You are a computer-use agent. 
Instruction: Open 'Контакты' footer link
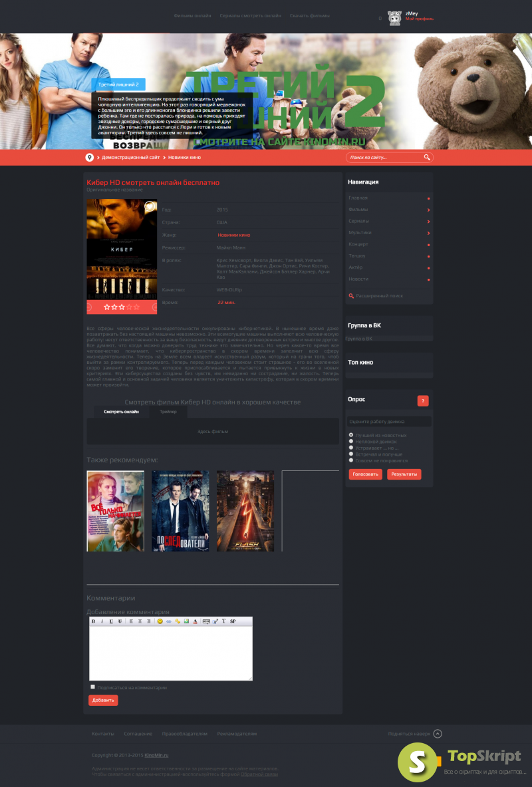[103, 734]
